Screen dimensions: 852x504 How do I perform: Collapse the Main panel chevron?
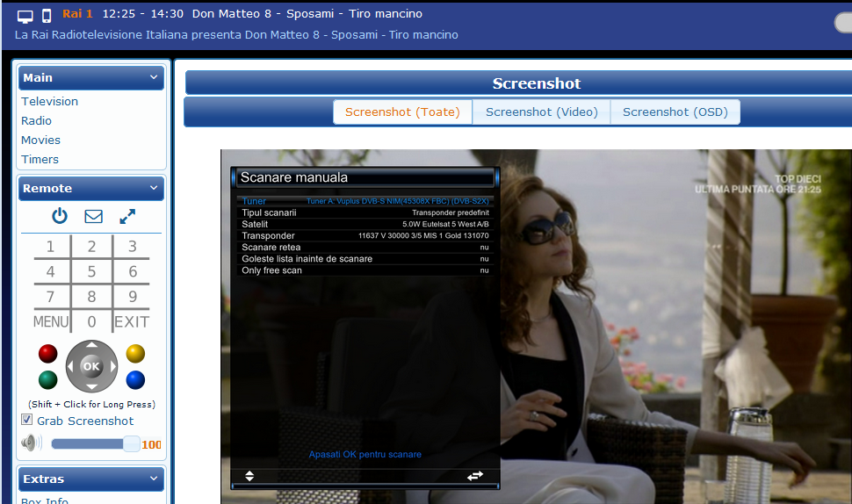[154, 77]
